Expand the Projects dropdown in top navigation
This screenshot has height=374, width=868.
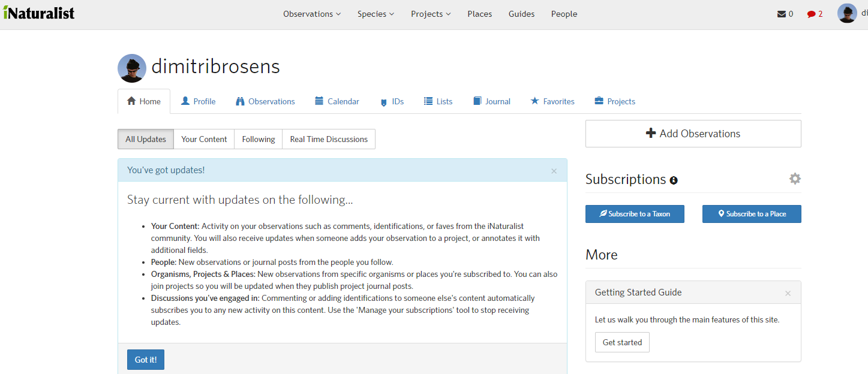[x=431, y=14]
